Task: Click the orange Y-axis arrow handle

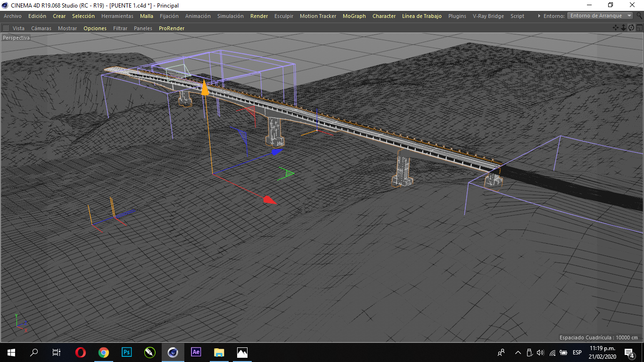Action: pyautogui.click(x=205, y=89)
